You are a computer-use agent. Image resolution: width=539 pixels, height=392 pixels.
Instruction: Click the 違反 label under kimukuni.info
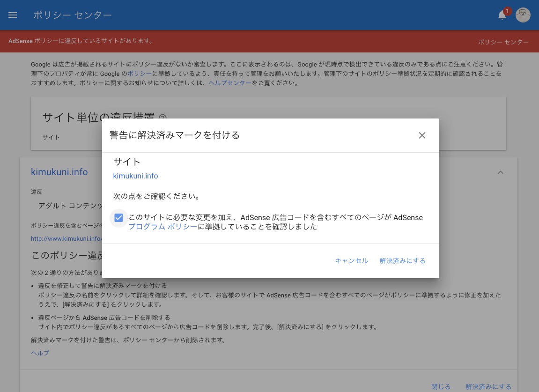[x=37, y=192]
